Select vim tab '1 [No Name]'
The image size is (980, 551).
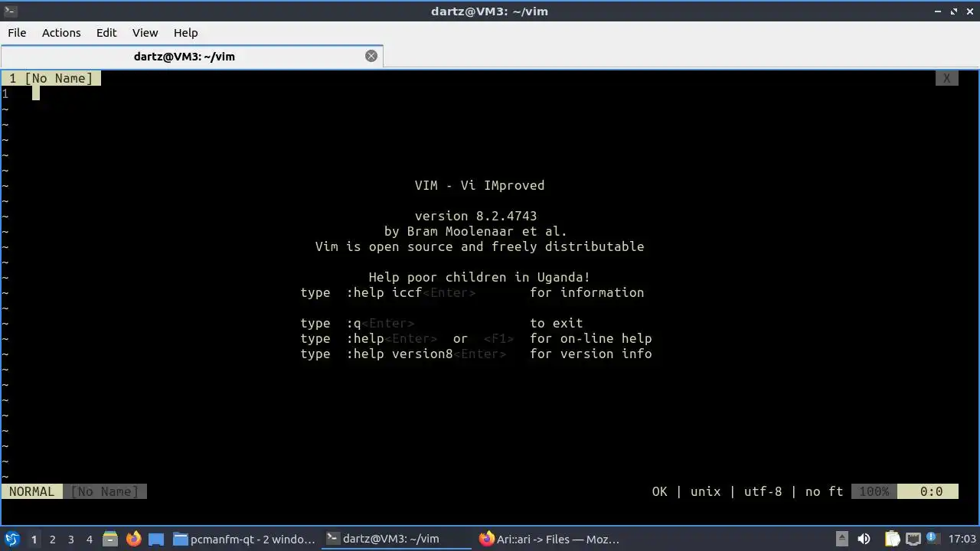(x=51, y=78)
